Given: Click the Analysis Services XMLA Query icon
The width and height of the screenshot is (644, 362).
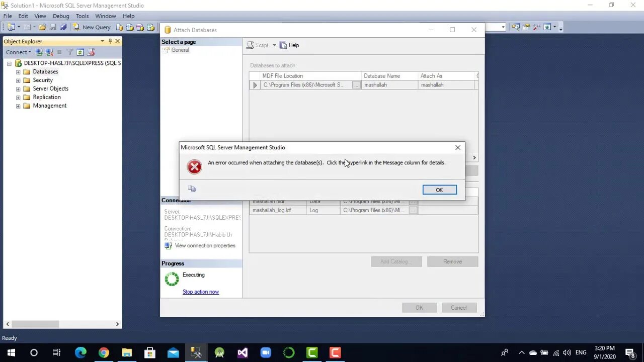Looking at the screenshot, I should 150,27.
